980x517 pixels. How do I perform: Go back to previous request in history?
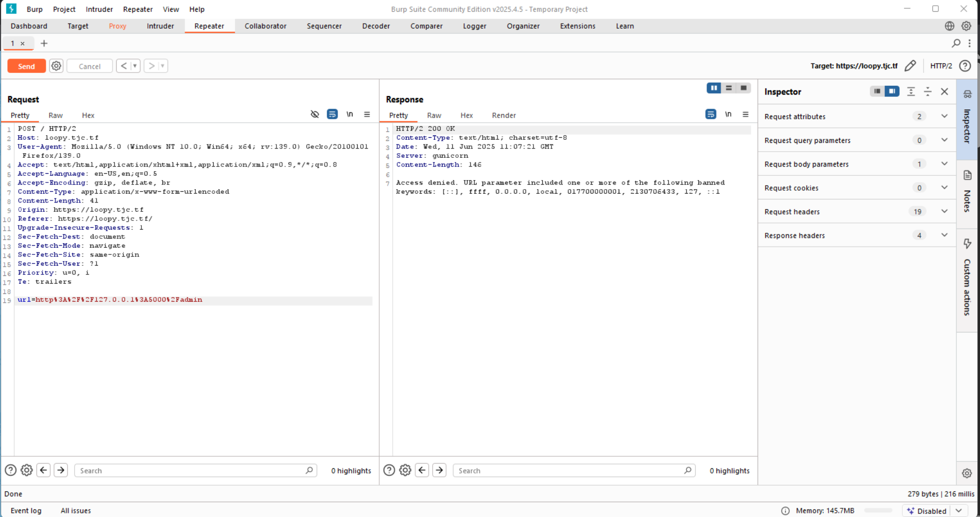pyautogui.click(x=124, y=66)
